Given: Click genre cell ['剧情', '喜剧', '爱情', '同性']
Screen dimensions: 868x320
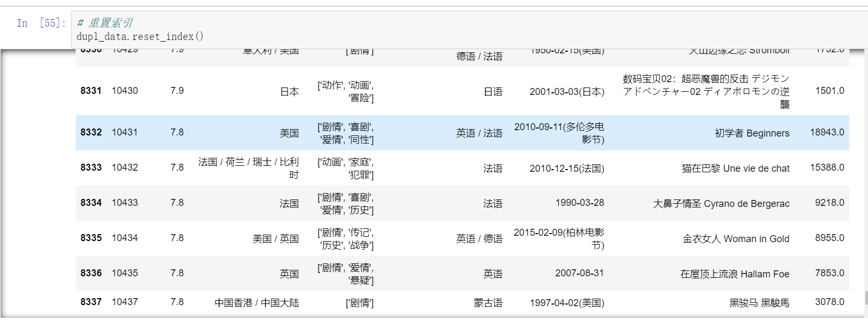Looking at the screenshot, I should 346,133.
